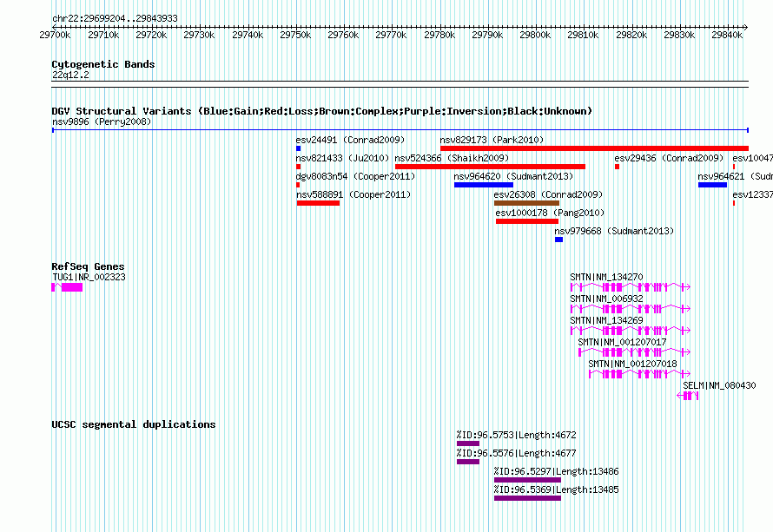Click the 29830k ruler position
The height and width of the screenshot is (532, 773).
(x=679, y=35)
